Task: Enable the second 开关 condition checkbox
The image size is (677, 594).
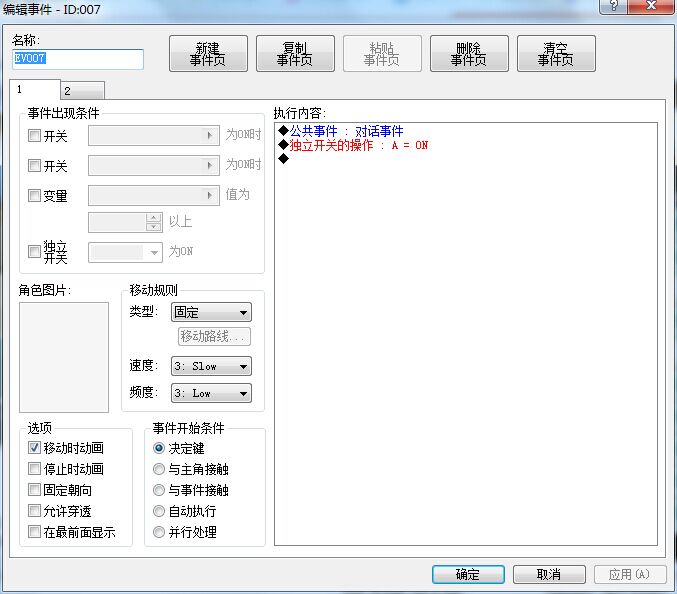Action: click(34, 165)
